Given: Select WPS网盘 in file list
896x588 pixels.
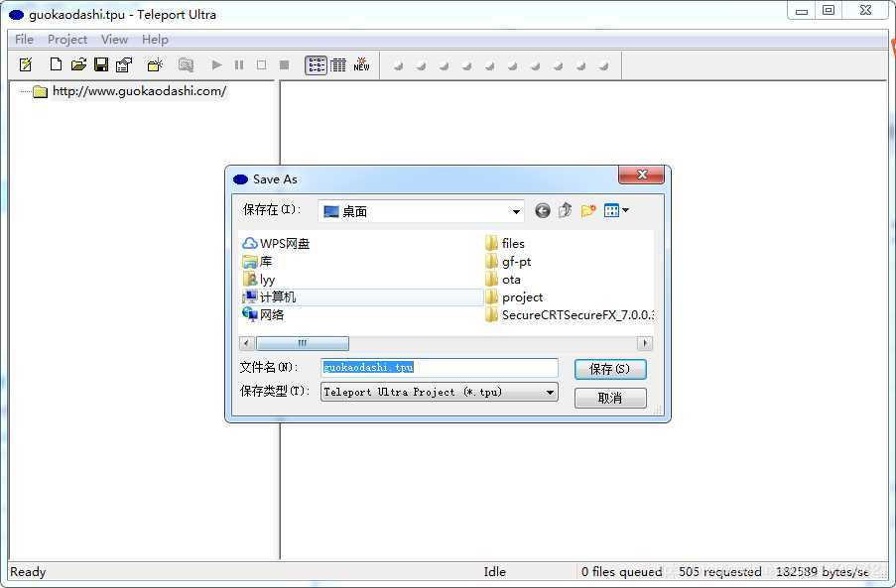Looking at the screenshot, I should (276, 244).
